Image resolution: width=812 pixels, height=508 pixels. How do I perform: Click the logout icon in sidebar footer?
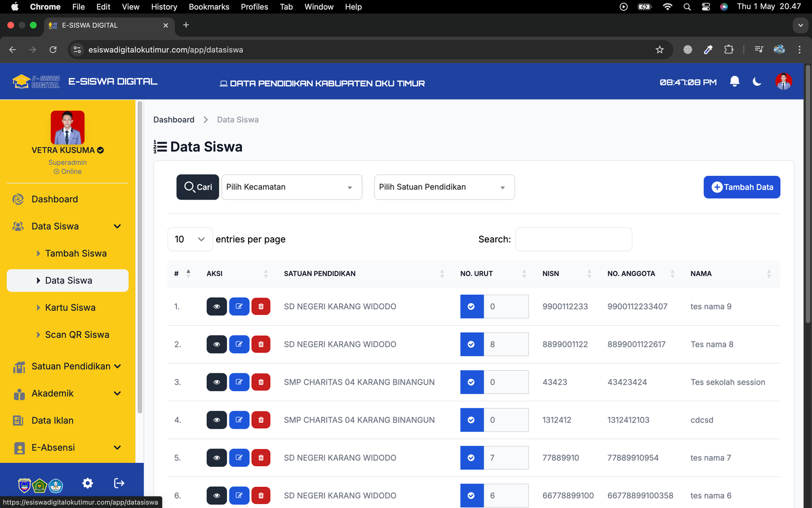119,483
